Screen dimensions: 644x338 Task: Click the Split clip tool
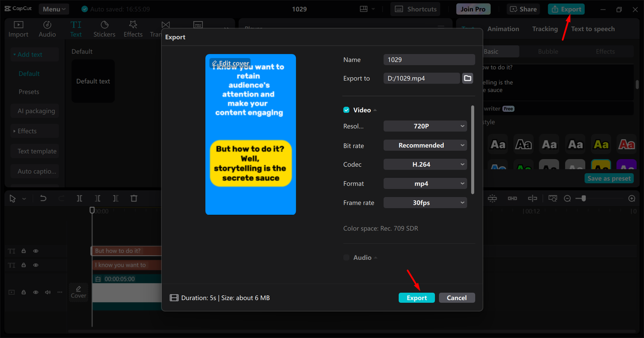79,198
